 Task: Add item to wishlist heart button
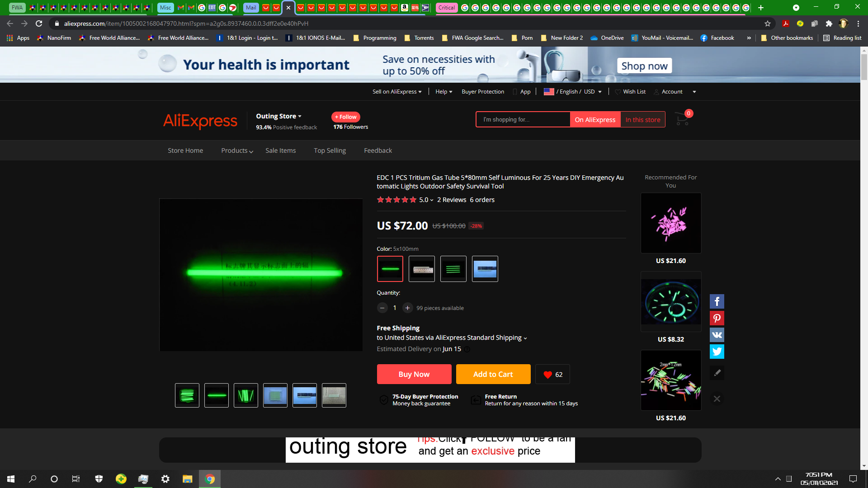pos(552,374)
